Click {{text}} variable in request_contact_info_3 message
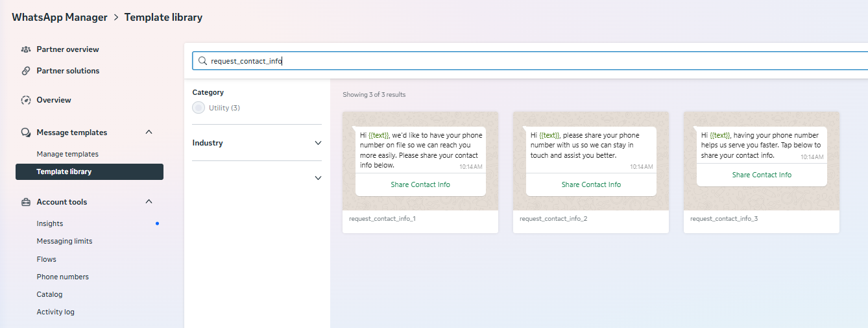868x328 pixels. (720, 135)
